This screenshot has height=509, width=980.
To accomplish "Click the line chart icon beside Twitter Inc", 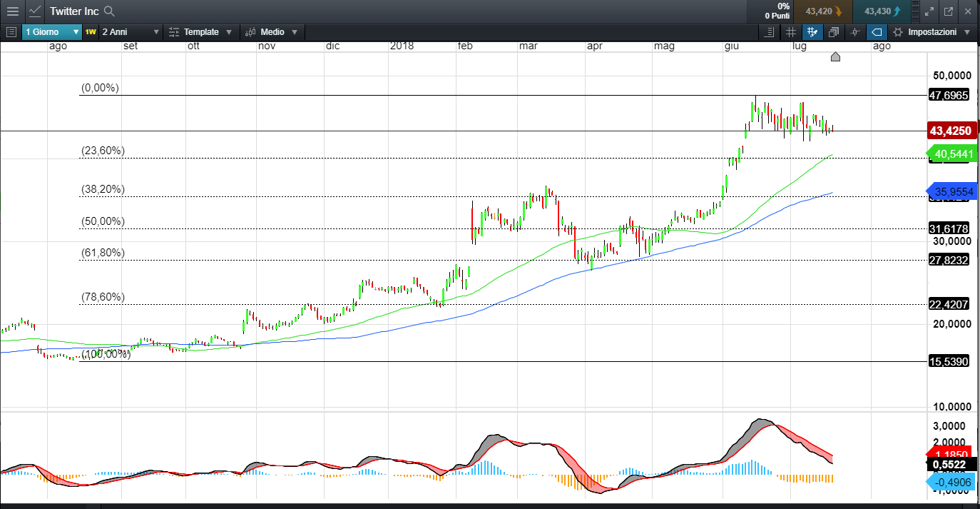I will [x=35, y=11].
